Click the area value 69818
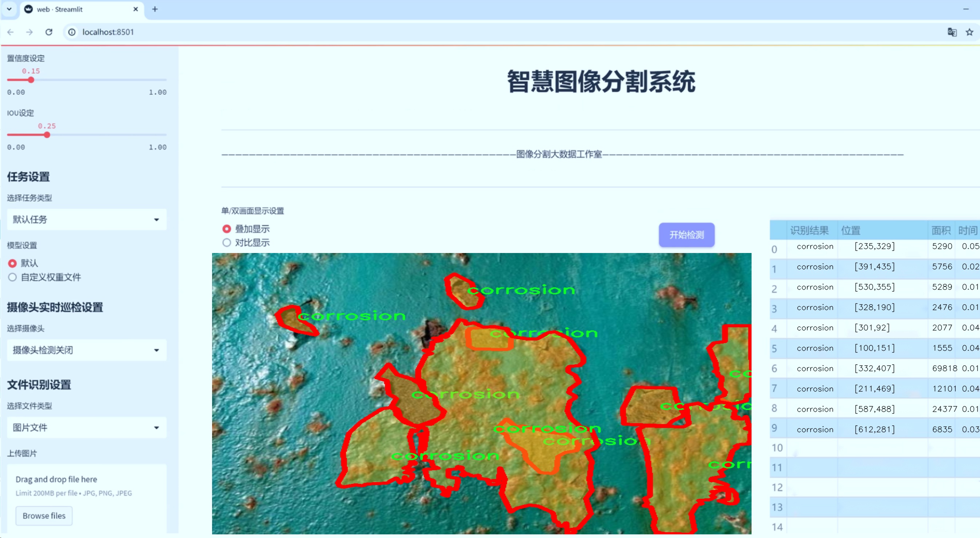 [x=945, y=368]
